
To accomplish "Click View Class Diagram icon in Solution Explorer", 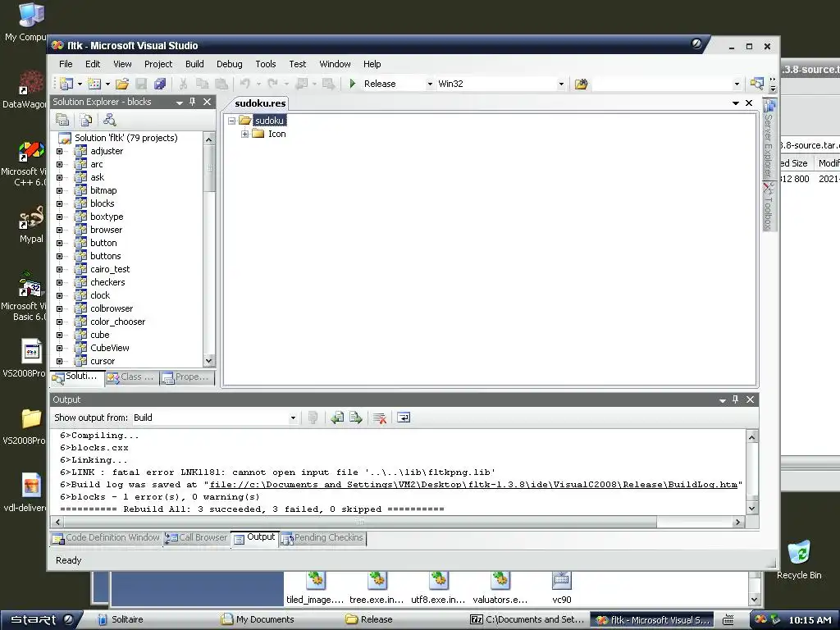I will point(109,120).
